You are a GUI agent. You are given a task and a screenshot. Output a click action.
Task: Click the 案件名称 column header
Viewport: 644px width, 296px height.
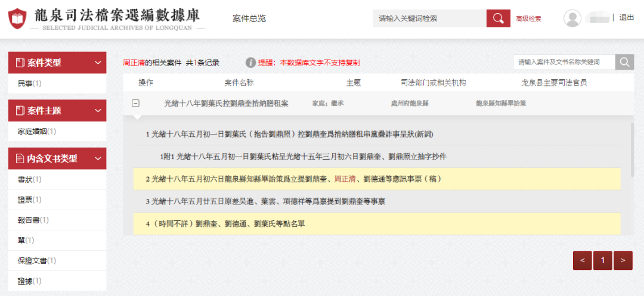coord(239,83)
